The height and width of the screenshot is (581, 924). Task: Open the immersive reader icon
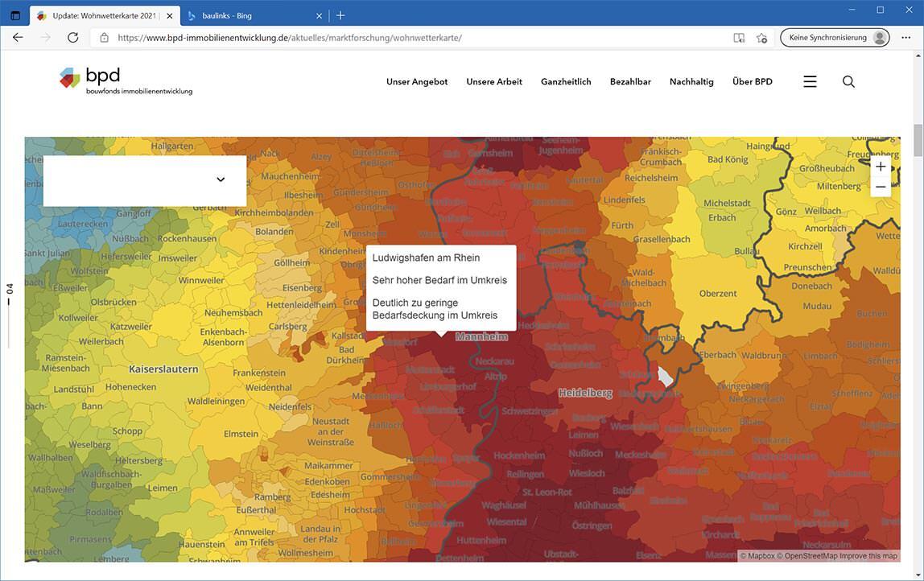pos(739,38)
